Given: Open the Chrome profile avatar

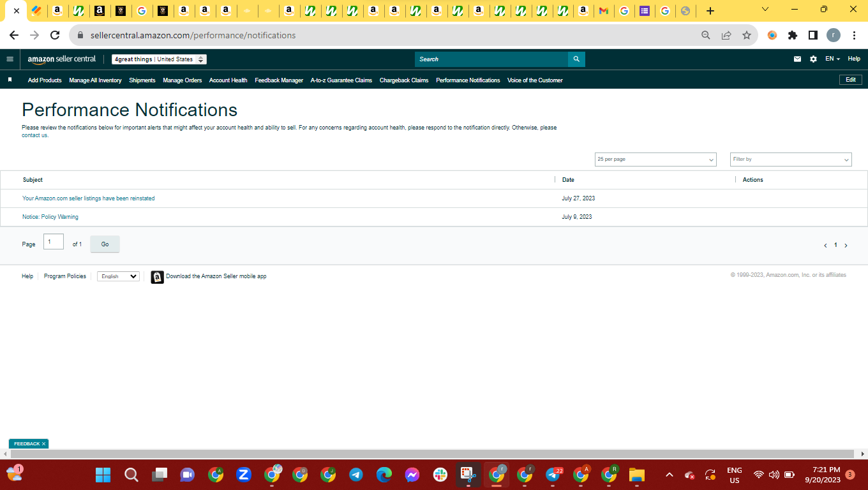Looking at the screenshot, I should 834,35.
